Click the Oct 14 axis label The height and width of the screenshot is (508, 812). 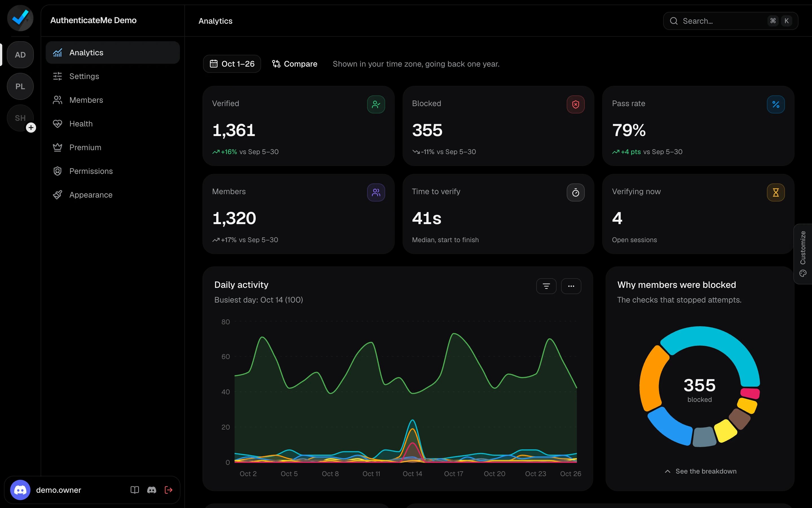pos(412,474)
